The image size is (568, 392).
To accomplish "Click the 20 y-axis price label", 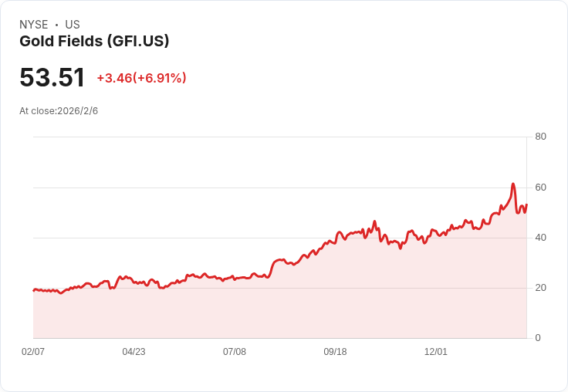I will click(540, 288).
